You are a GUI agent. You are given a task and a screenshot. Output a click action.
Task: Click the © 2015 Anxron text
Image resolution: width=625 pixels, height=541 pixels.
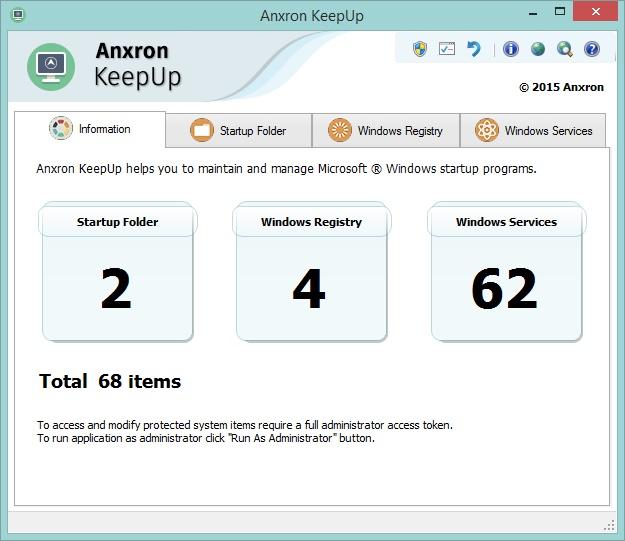click(561, 87)
